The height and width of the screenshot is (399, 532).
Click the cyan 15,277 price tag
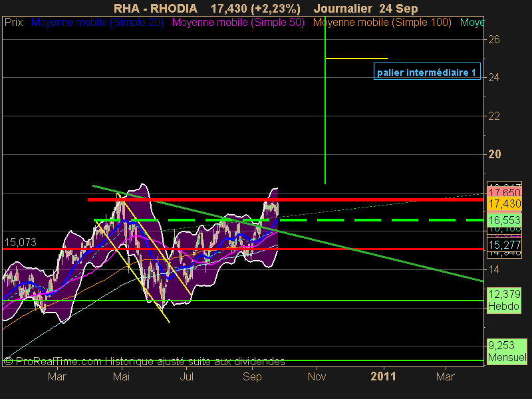(505, 245)
